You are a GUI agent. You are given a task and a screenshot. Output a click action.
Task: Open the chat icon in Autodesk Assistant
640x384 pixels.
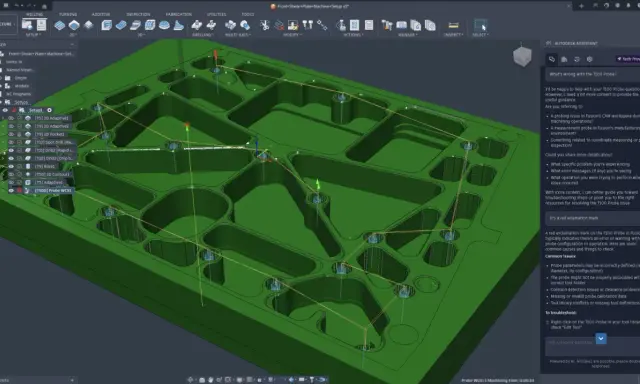(x=552, y=59)
